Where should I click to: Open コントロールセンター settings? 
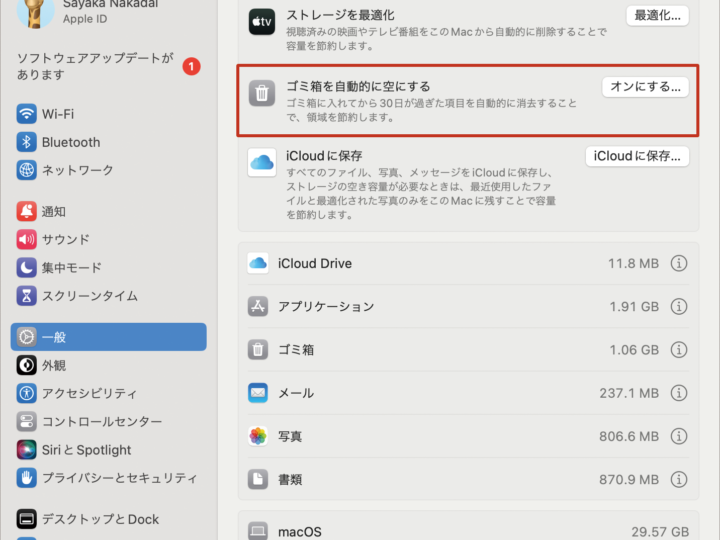108,422
